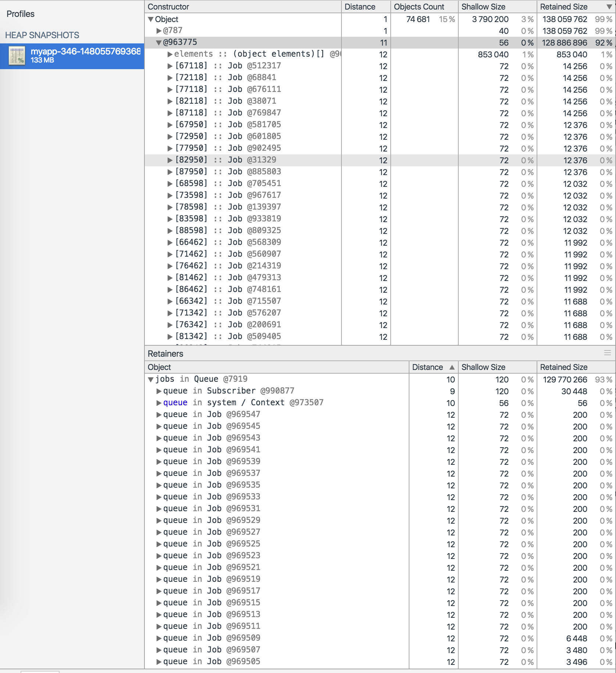Sort by the Constructor column header
The height and width of the screenshot is (673, 616).
pyautogui.click(x=243, y=7)
